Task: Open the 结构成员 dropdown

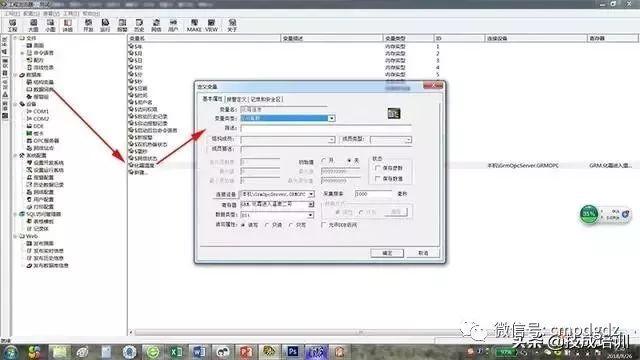Action: pyautogui.click(x=331, y=140)
